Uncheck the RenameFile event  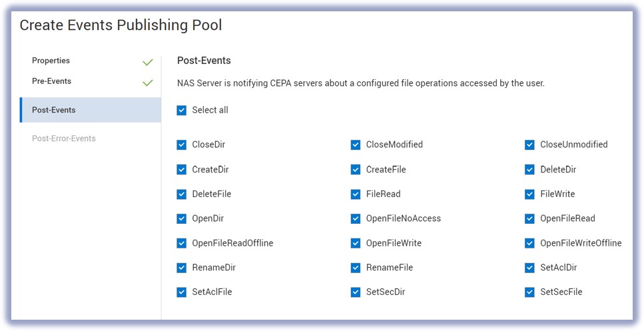[x=356, y=268]
